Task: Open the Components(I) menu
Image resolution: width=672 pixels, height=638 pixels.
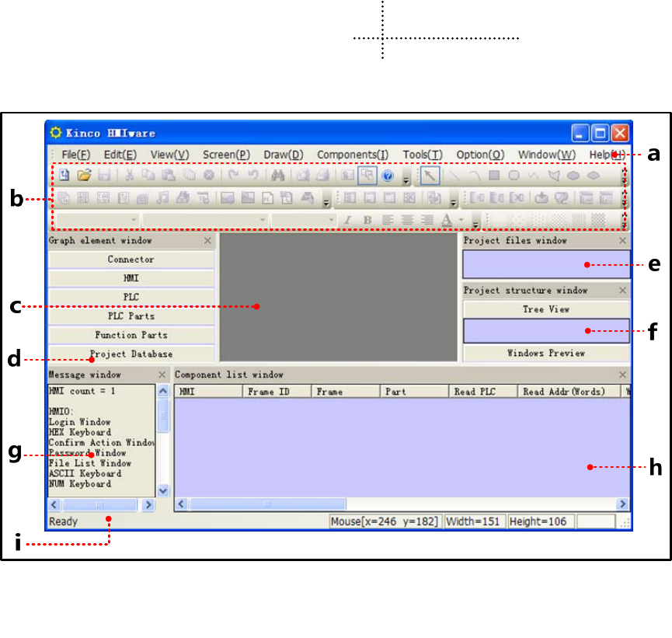Action: 353,155
